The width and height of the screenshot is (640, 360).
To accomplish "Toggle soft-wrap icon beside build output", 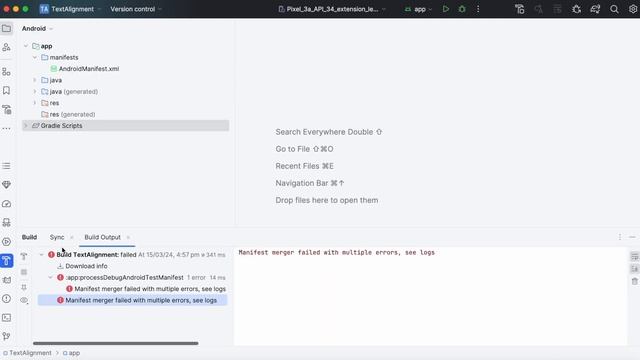I will [634, 256].
